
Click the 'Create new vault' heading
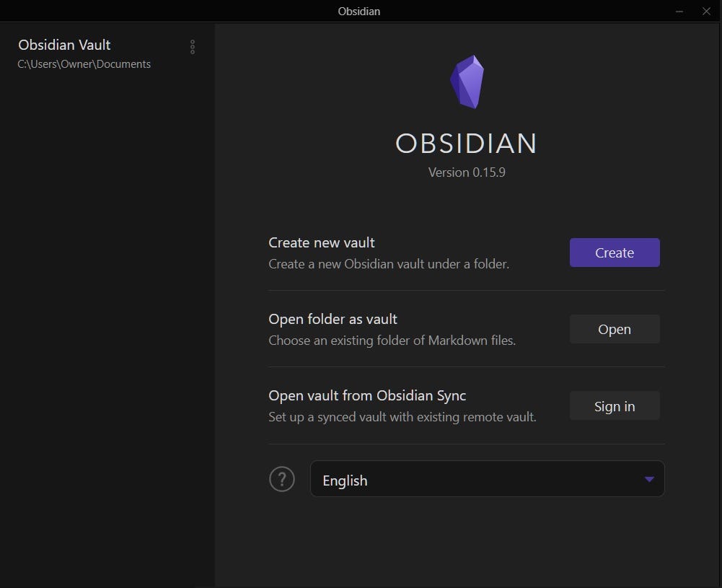(x=321, y=242)
